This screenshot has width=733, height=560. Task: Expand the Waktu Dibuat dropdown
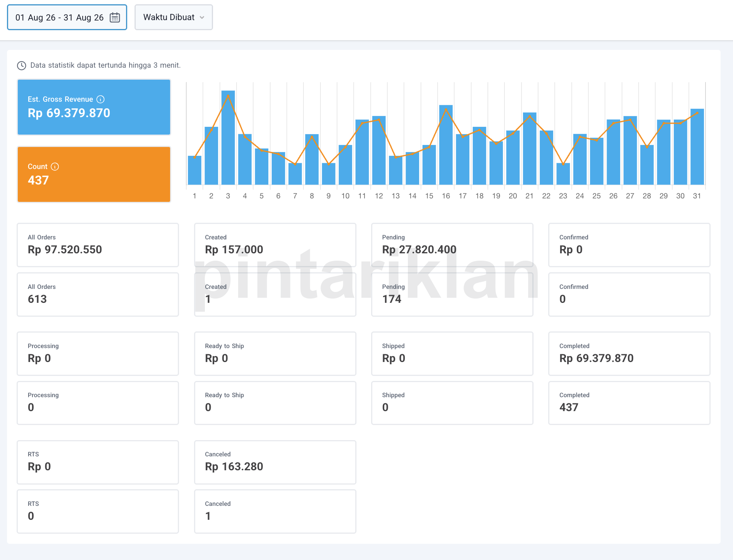174,17
